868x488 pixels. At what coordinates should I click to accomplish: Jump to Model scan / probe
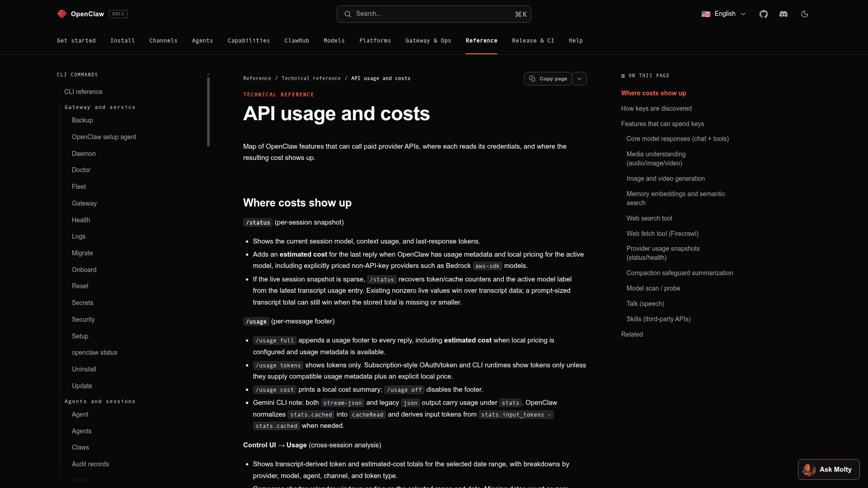pyautogui.click(x=653, y=288)
